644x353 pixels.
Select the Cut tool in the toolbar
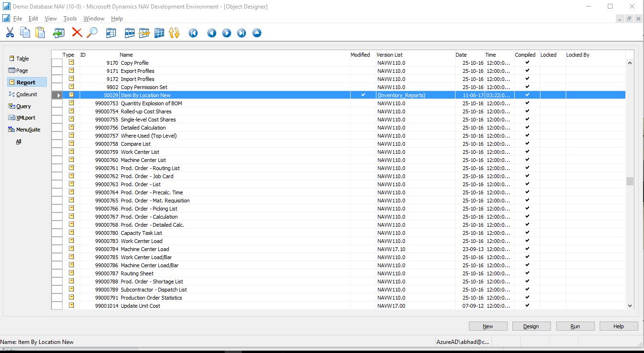pos(10,32)
